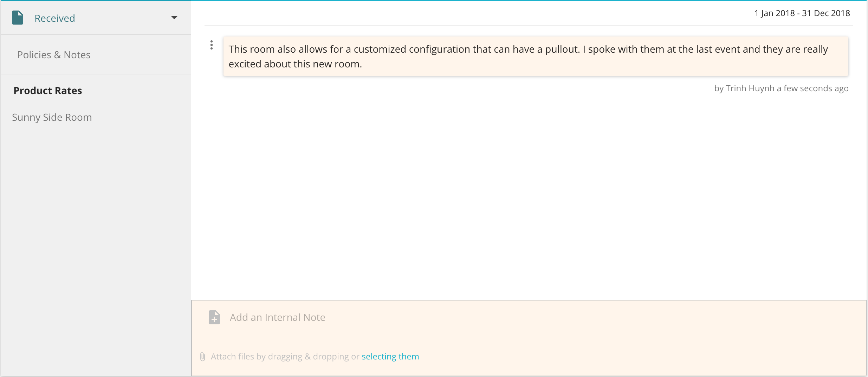Viewport: 868px width, 377px height.
Task: Select the customized configuration note card
Action: [x=536, y=56]
